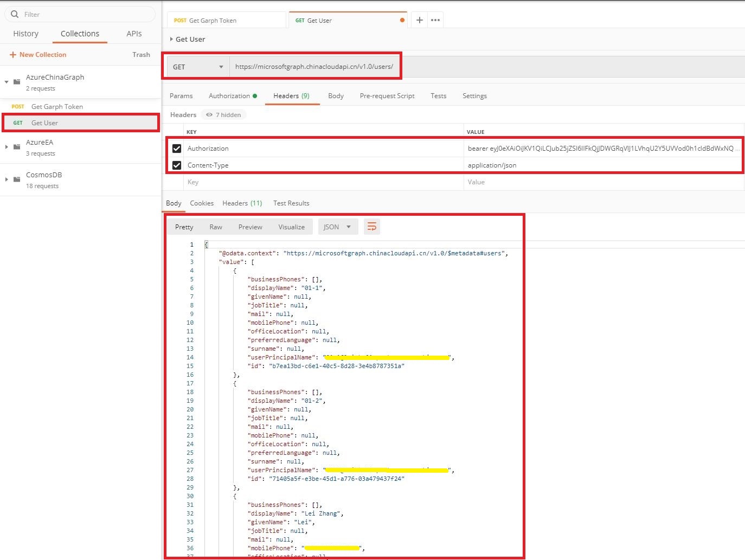Toggle word wrap in response body

371,227
